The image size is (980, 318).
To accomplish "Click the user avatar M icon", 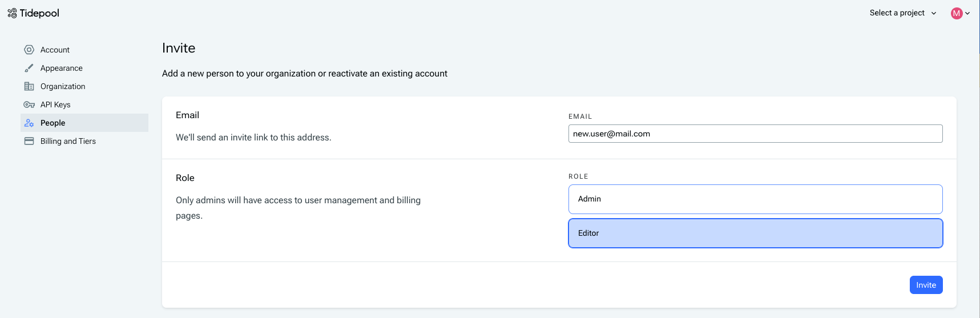I will 957,13.
